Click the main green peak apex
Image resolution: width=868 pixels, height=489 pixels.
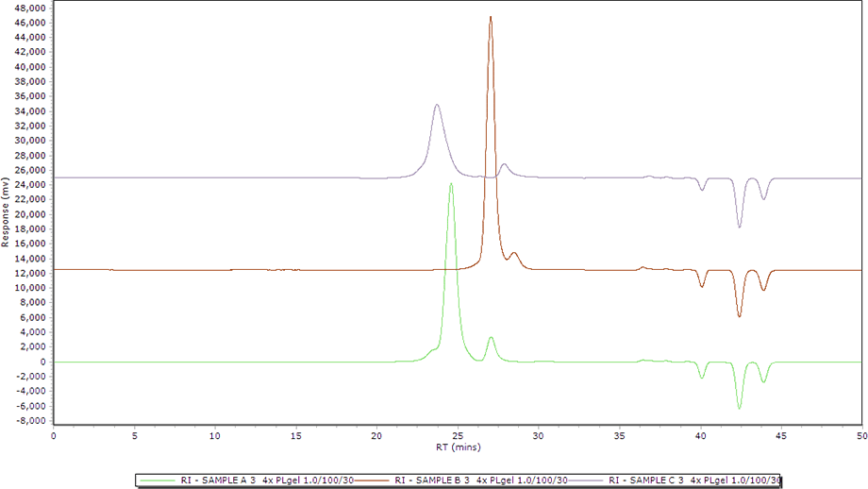[x=451, y=184]
